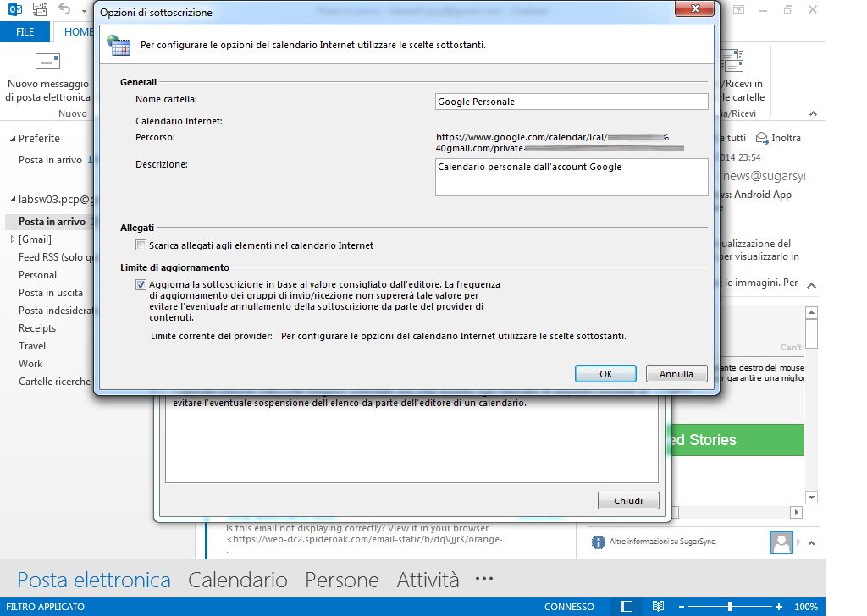Enable Scarica allegati agli elementi checkbox
Screen dimensions: 867x616
point(141,245)
